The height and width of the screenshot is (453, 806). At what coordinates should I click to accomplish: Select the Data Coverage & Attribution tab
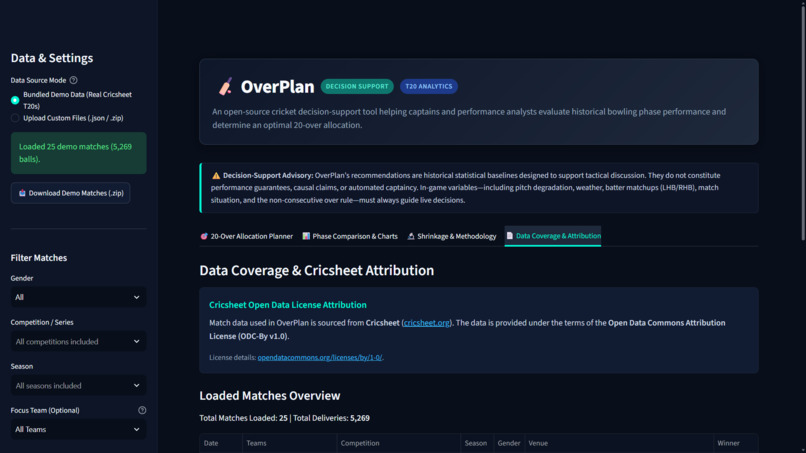(x=553, y=236)
